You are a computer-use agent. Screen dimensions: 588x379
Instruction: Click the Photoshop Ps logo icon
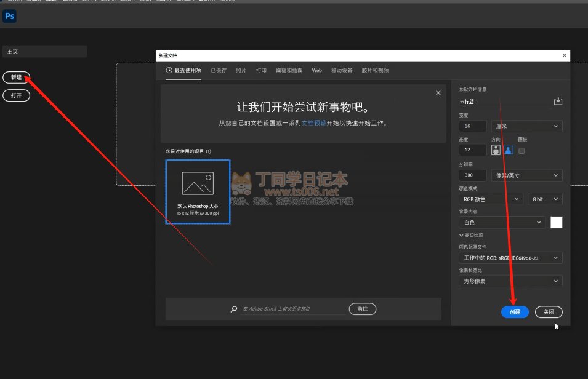coord(9,16)
